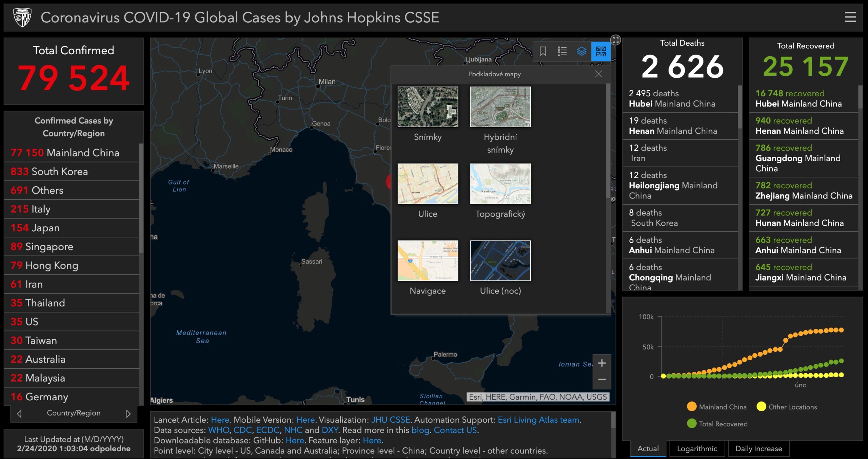Select Others row in country list

pos(72,190)
